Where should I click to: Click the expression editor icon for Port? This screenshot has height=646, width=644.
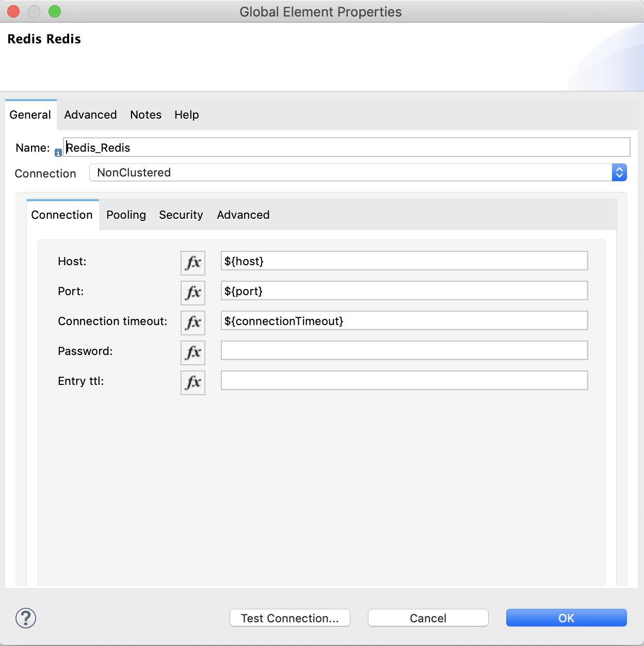(192, 293)
